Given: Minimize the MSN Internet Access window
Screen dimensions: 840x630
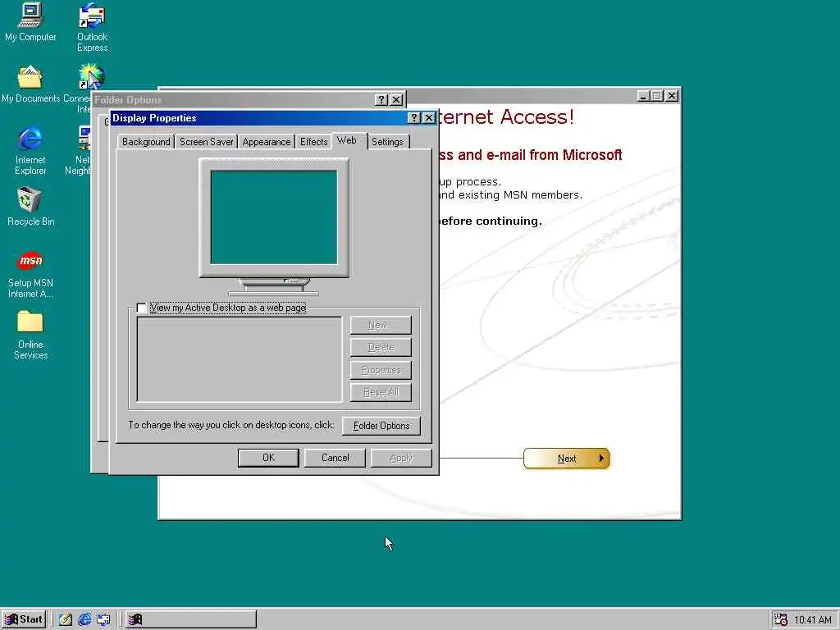Looking at the screenshot, I should (x=643, y=96).
